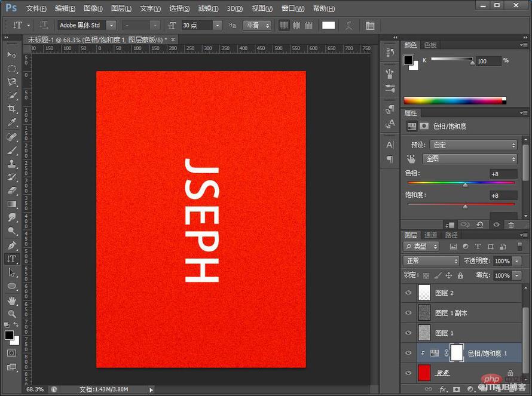Screen dimensions: 532x396
Task: Open the 预设 preset dropdown
Action: (473, 145)
